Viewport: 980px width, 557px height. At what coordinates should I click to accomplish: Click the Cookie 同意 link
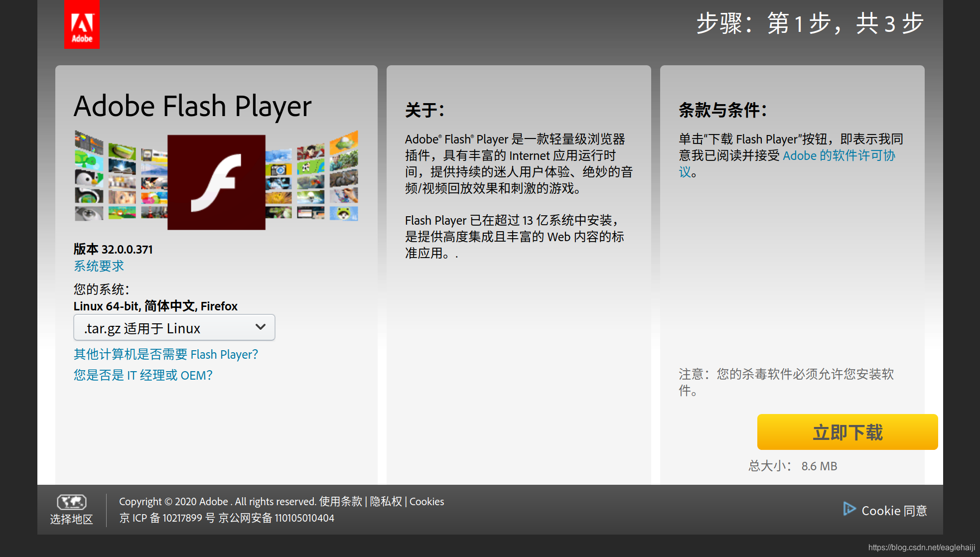tap(894, 511)
